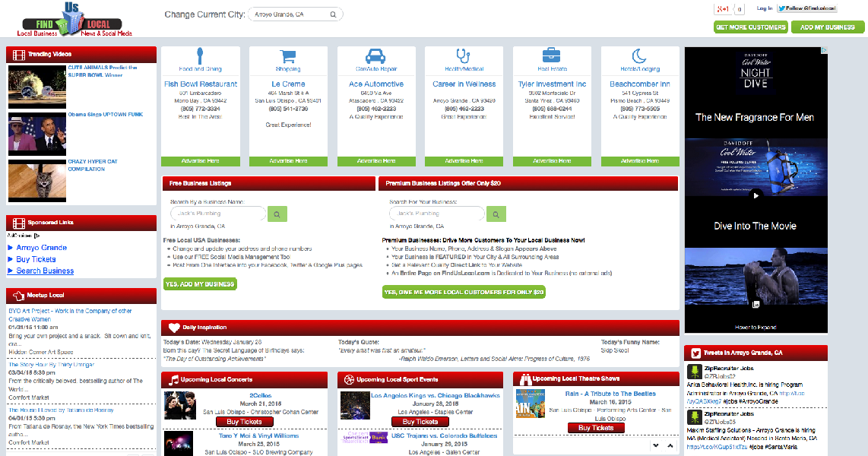
Task: Click the Meetup Local header icon
Action: pos(19,296)
